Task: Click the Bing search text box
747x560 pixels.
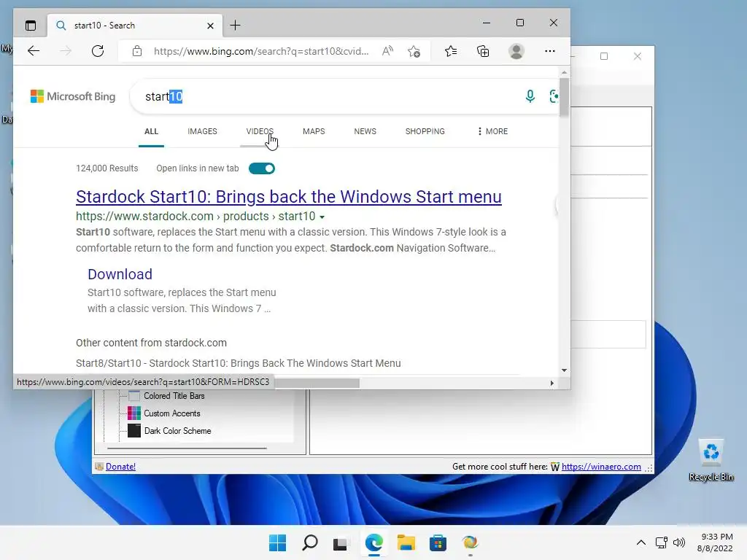Action: pos(329,97)
